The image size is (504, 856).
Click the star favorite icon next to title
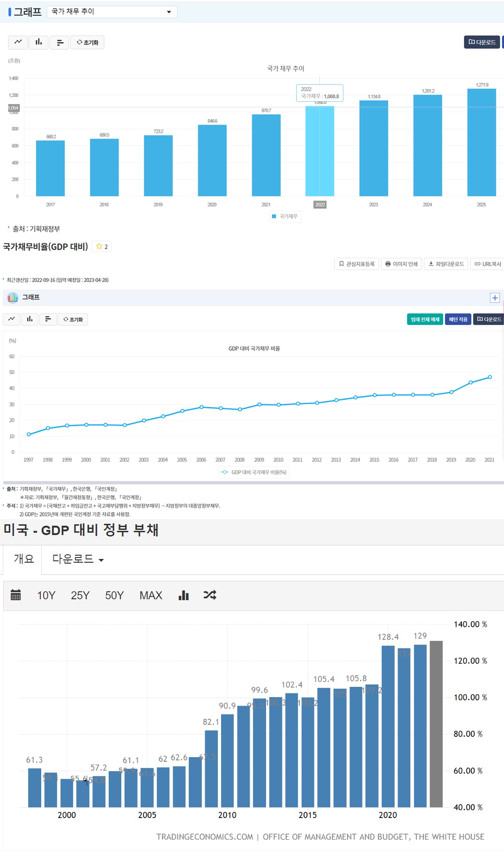[x=99, y=246]
